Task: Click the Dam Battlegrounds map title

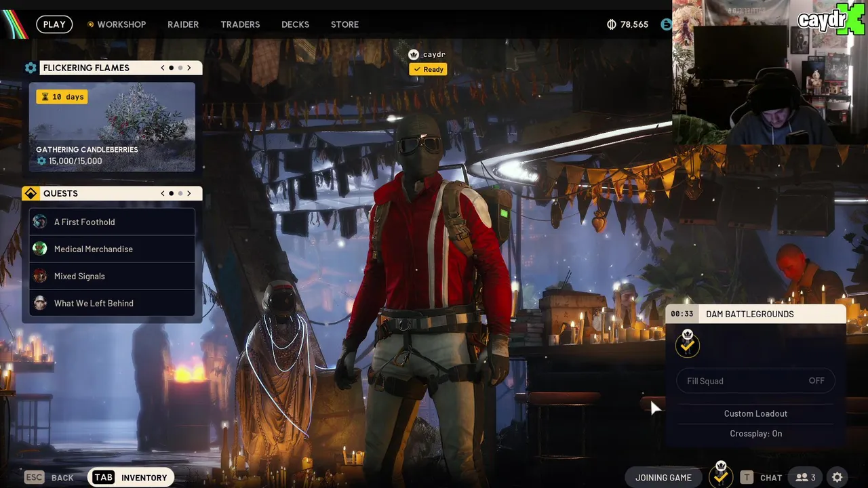Action: click(749, 314)
